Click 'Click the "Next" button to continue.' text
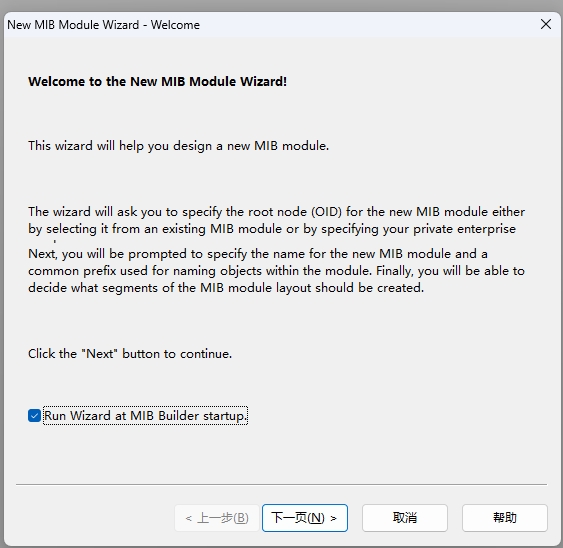Image resolution: width=563 pixels, height=548 pixels. [x=130, y=354]
